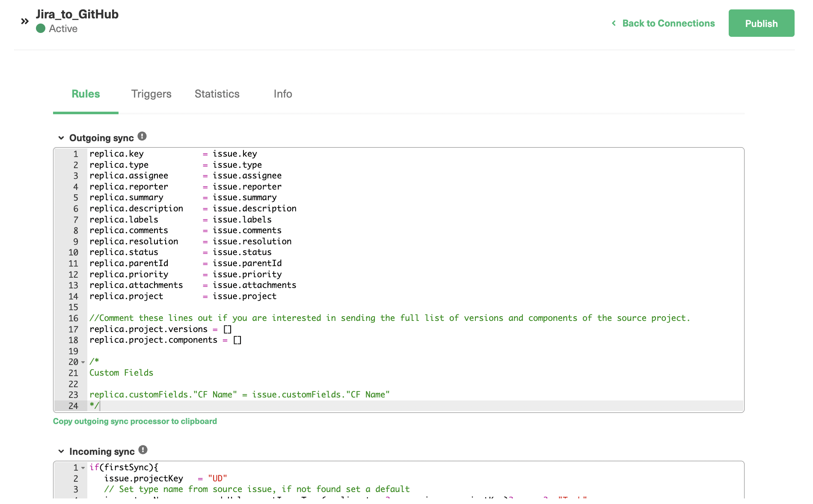
Task: Switch to the Statistics tab
Action: pos(217,94)
